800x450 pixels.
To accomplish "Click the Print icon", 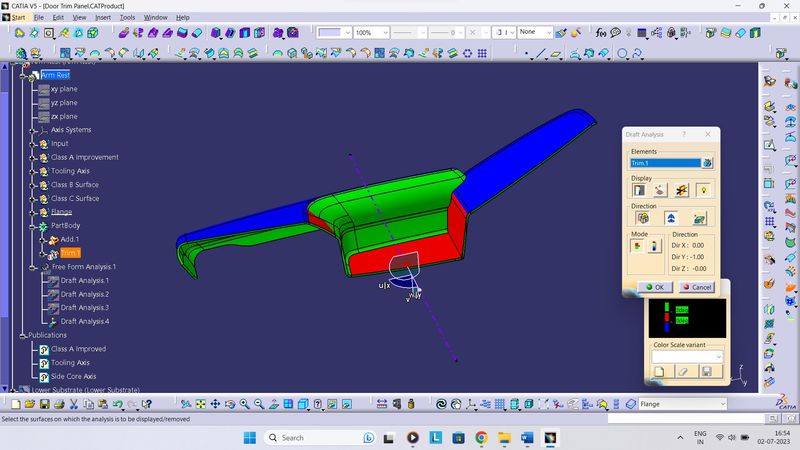I will pos(59,404).
